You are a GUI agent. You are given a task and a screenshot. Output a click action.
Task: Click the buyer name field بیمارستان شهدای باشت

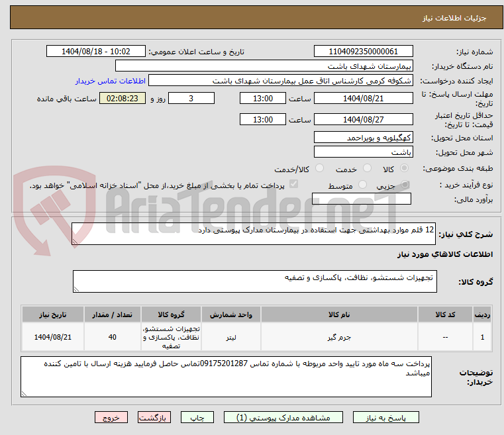[x=264, y=66]
